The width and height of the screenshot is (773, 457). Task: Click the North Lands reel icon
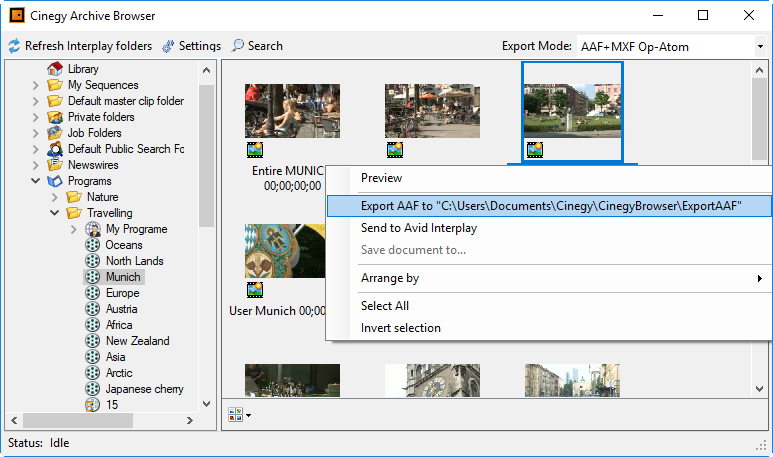pyautogui.click(x=93, y=261)
